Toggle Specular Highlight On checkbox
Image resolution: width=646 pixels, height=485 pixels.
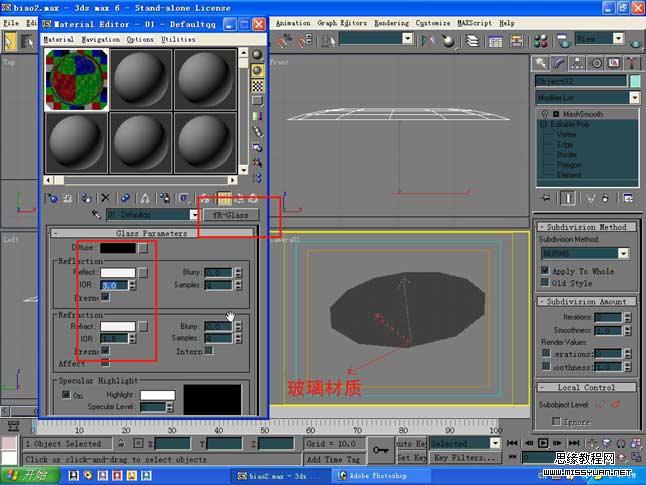(66, 394)
